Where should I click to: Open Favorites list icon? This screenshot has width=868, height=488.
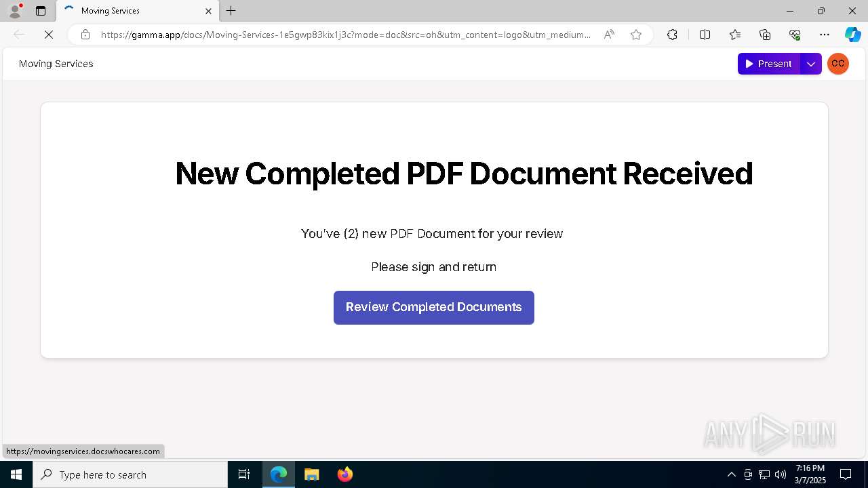click(x=735, y=35)
